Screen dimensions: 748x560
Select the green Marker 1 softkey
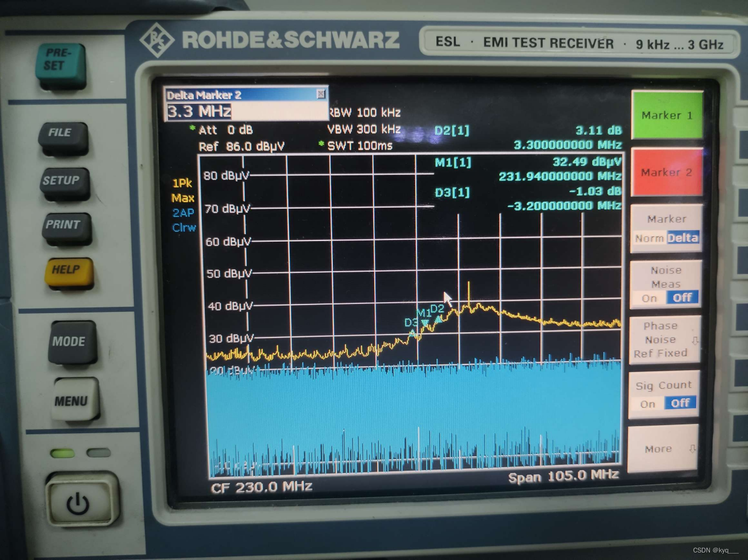(667, 115)
